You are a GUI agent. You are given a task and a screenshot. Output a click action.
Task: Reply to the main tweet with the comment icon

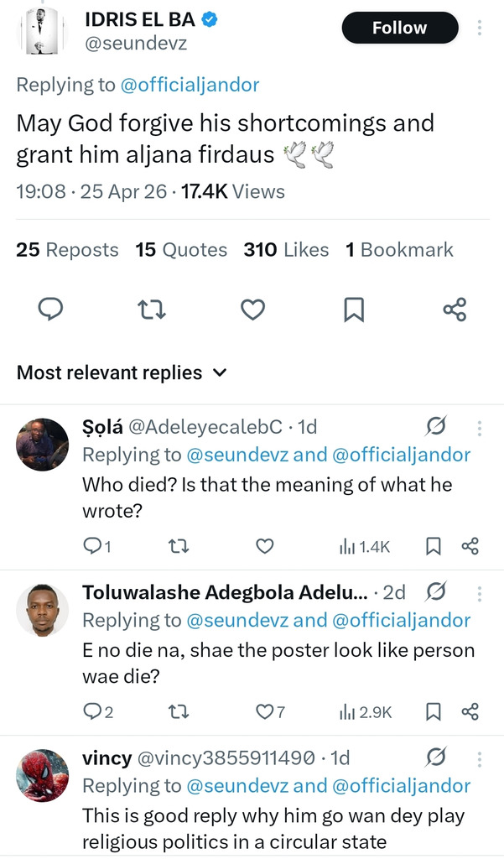[x=51, y=310]
